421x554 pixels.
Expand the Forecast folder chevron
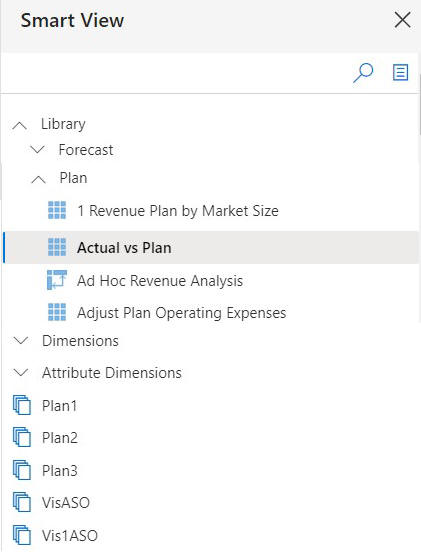pos(37,150)
